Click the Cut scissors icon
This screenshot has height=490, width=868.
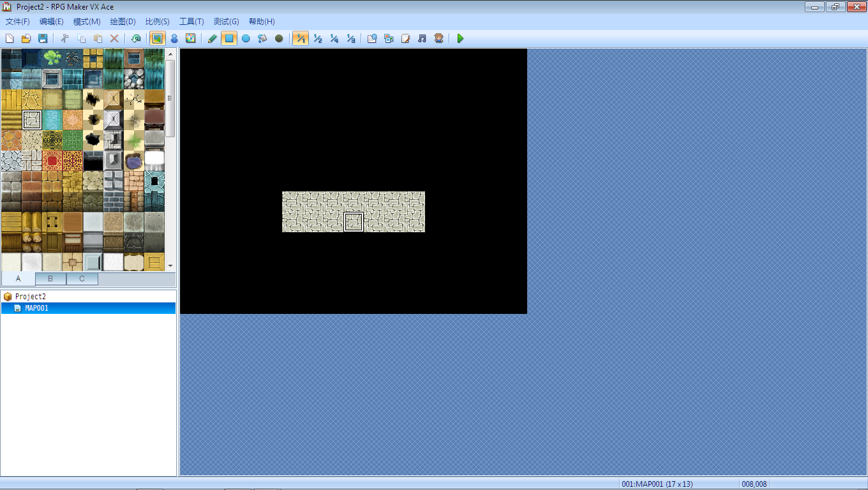64,39
